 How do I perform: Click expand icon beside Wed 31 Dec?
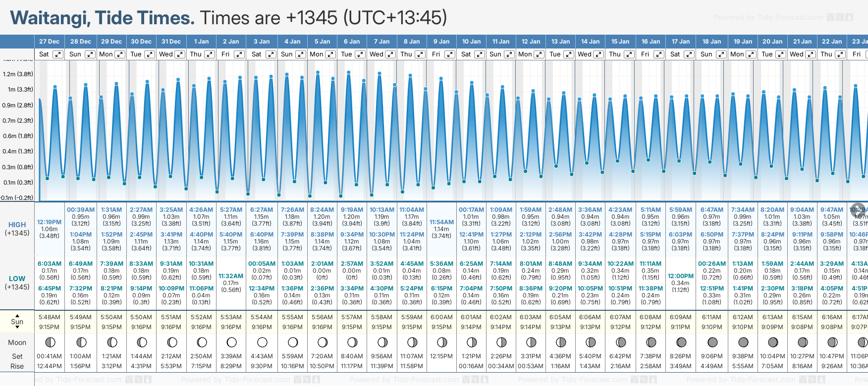click(180, 54)
